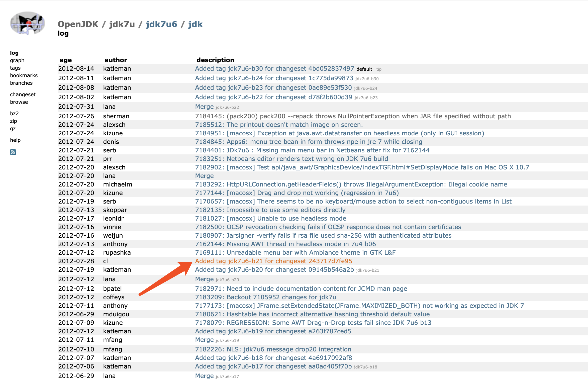
Task: Open commit 7185512 printout doesn't match image
Action: (279, 125)
